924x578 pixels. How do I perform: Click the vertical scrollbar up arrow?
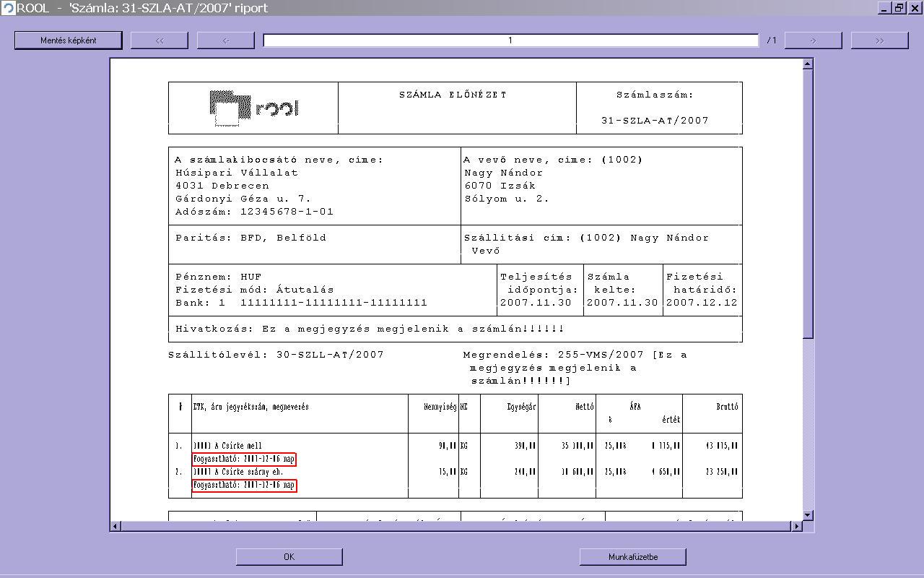pos(808,64)
